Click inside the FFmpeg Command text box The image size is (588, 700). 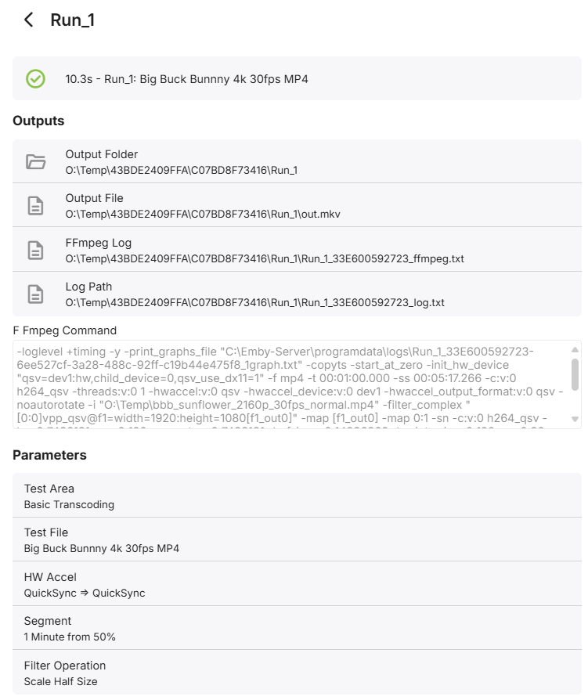click(290, 384)
